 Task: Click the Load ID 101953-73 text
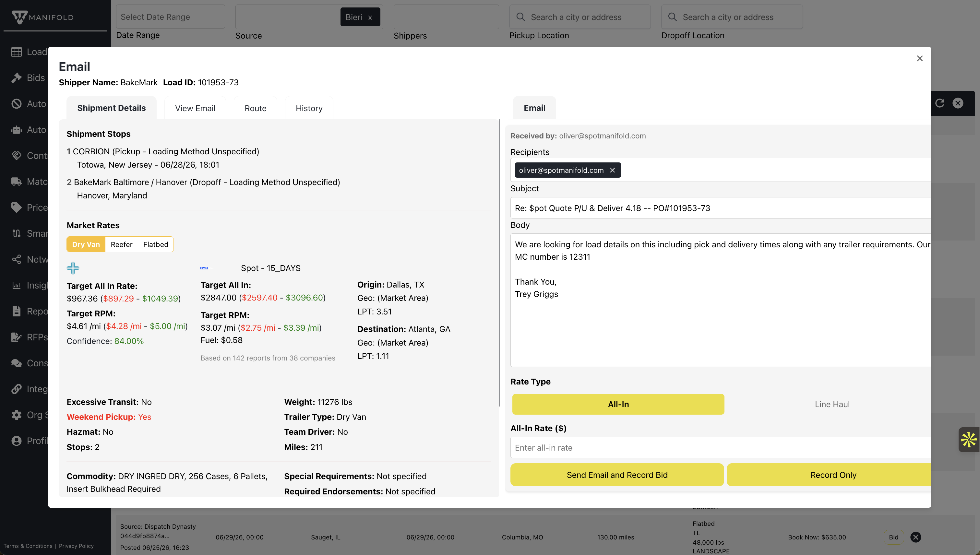coord(201,82)
